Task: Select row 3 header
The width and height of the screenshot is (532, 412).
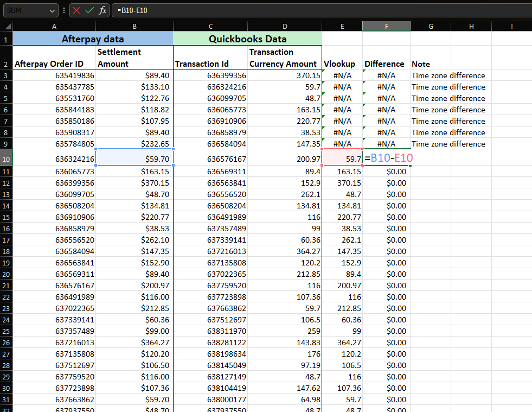Action: [x=6, y=75]
